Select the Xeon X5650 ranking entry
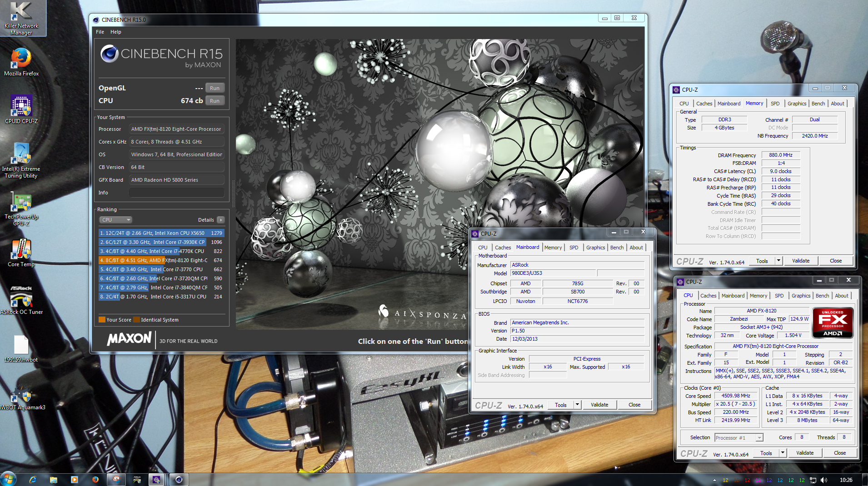 coord(161,233)
